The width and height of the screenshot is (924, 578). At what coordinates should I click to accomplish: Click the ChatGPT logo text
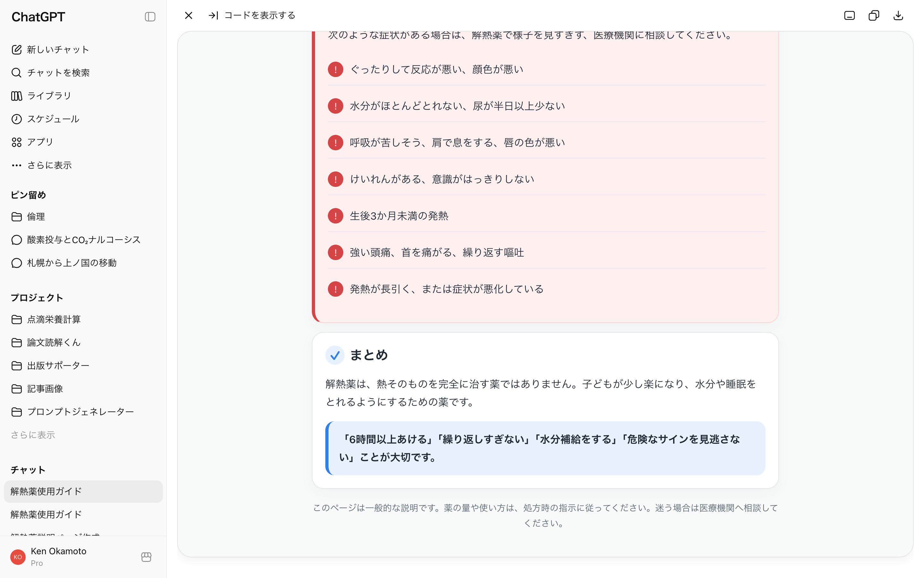pos(38,17)
